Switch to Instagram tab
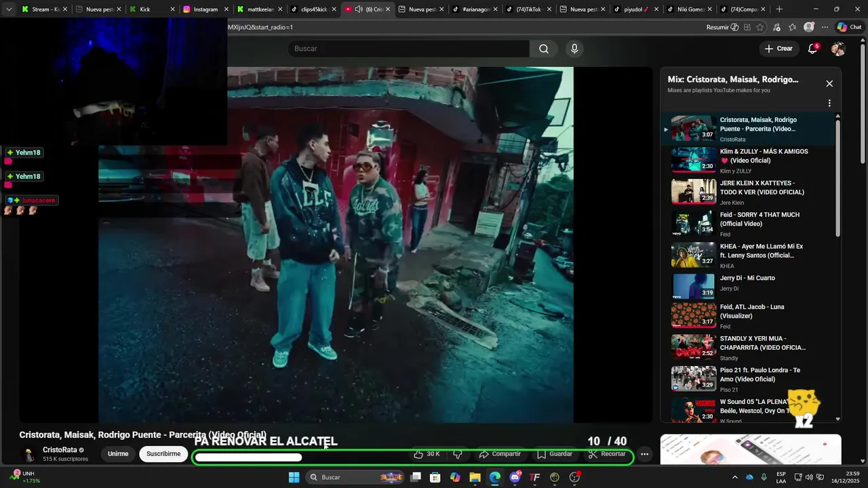 coord(205,9)
